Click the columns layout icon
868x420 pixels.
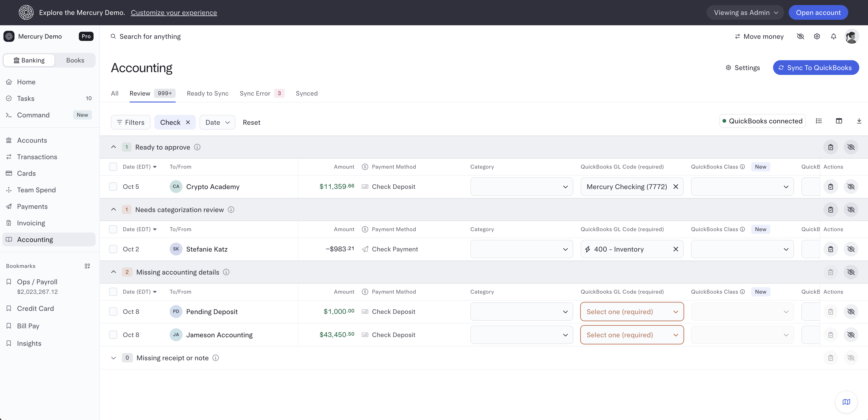839,121
